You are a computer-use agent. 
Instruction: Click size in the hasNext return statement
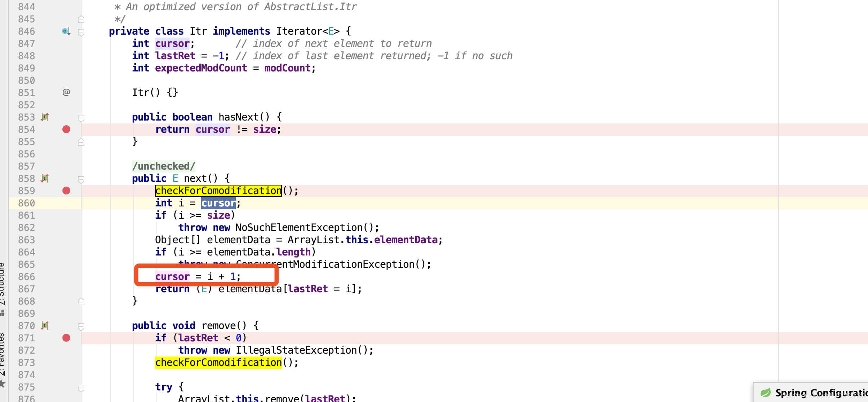click(x=265, y=130)
